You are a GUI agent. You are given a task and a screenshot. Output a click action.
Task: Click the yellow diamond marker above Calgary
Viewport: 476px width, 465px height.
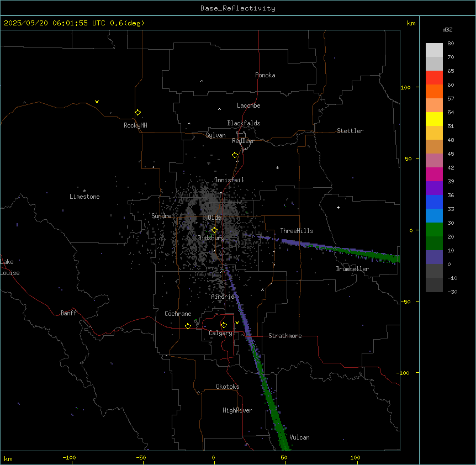pyautogui.click(x=224, y=325)
